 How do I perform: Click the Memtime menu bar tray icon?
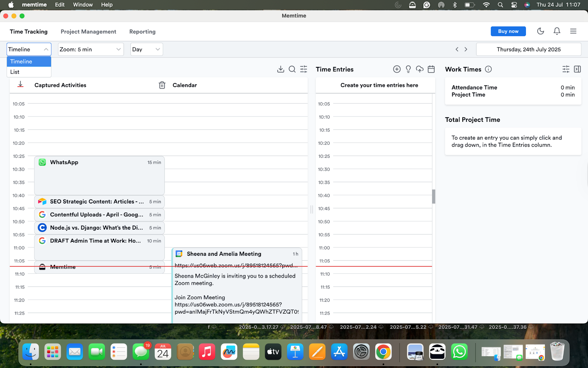[412, 5]
